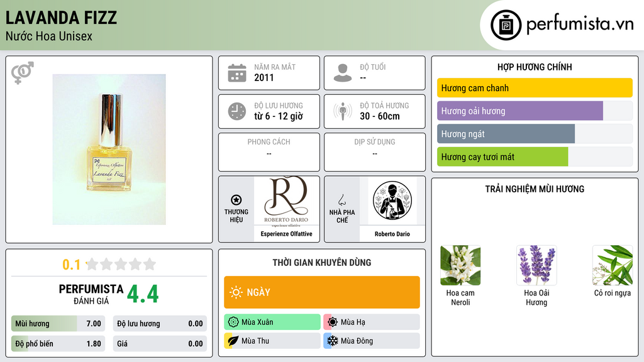Click the Mùa Hạ season bar
Screen dimensions: 644x362
pyautogui.click(x=372, y=322)
